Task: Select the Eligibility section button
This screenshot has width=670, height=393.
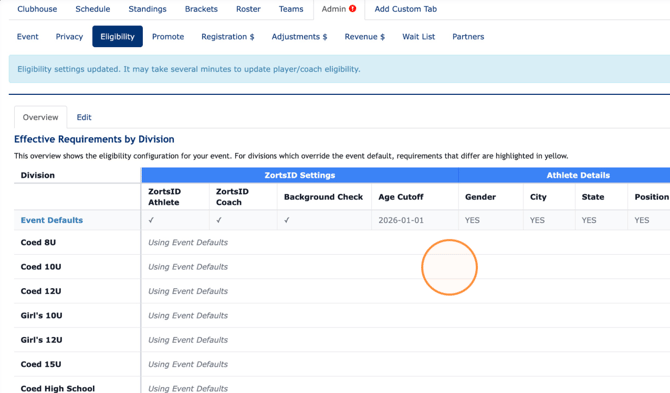Action: point(118,36)
